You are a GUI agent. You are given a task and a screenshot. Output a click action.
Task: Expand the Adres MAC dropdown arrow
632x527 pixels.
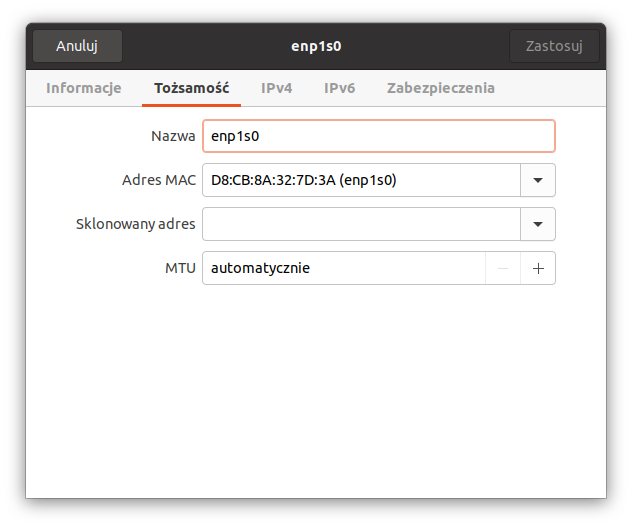coord(538,180)
